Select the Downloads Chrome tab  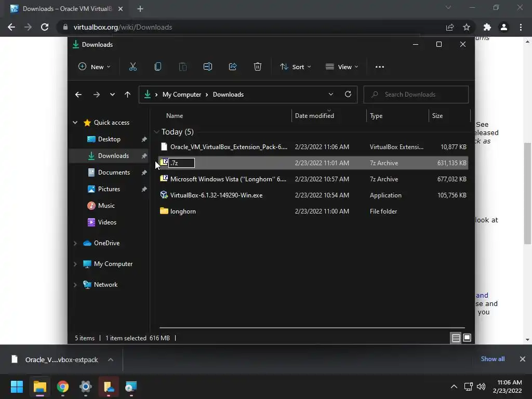click(66, 9)
